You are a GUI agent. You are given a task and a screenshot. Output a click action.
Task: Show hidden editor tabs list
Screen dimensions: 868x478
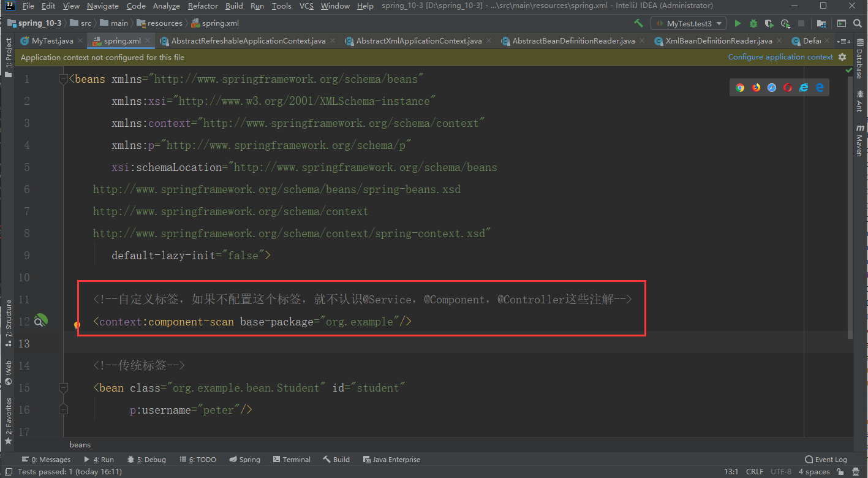point(844,41)
